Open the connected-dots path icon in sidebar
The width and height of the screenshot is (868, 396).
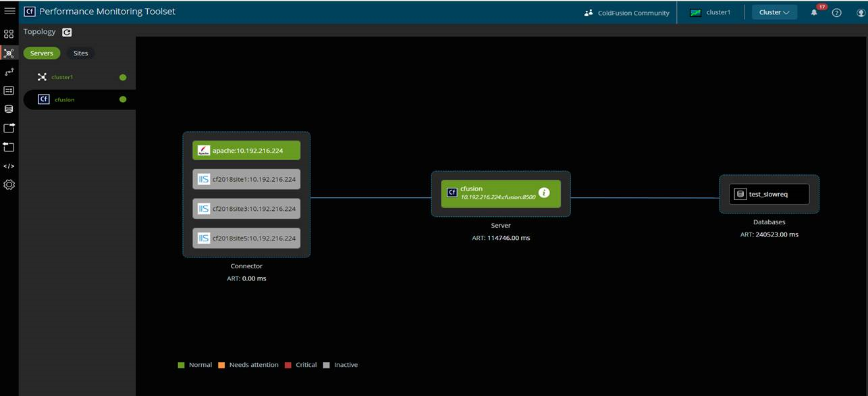9,72
